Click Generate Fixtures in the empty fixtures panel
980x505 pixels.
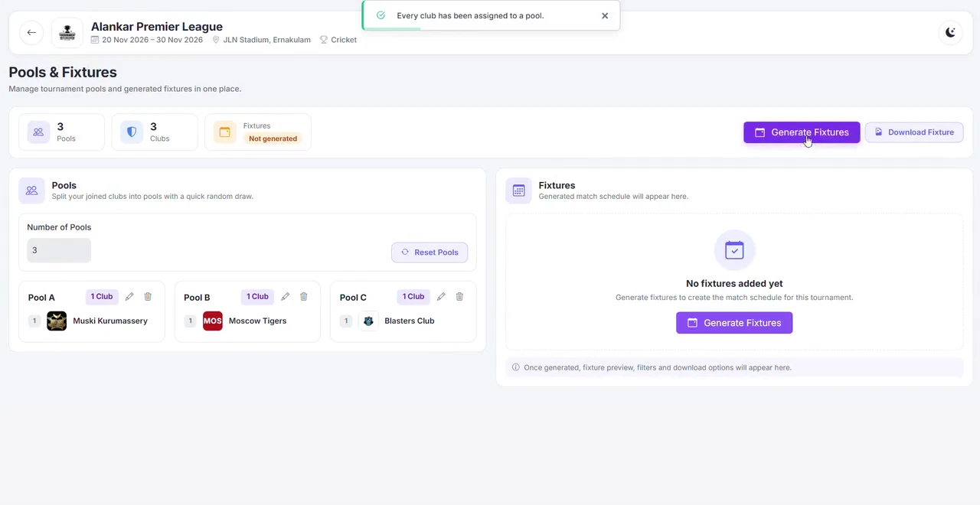coord(734,323)
